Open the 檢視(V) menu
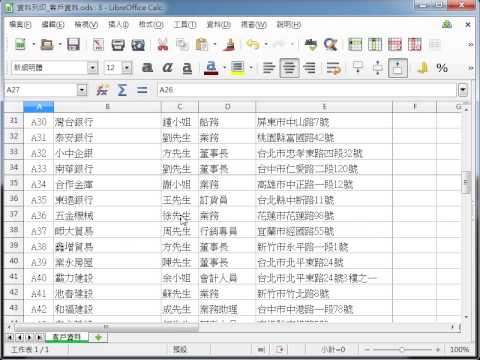This screenshot has width=480, height=360. (x=86, y=25)
